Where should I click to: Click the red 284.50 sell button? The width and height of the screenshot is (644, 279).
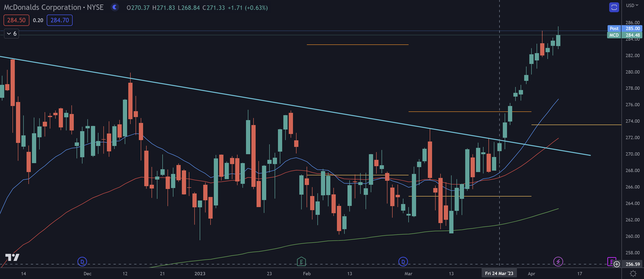pos(16,20)
